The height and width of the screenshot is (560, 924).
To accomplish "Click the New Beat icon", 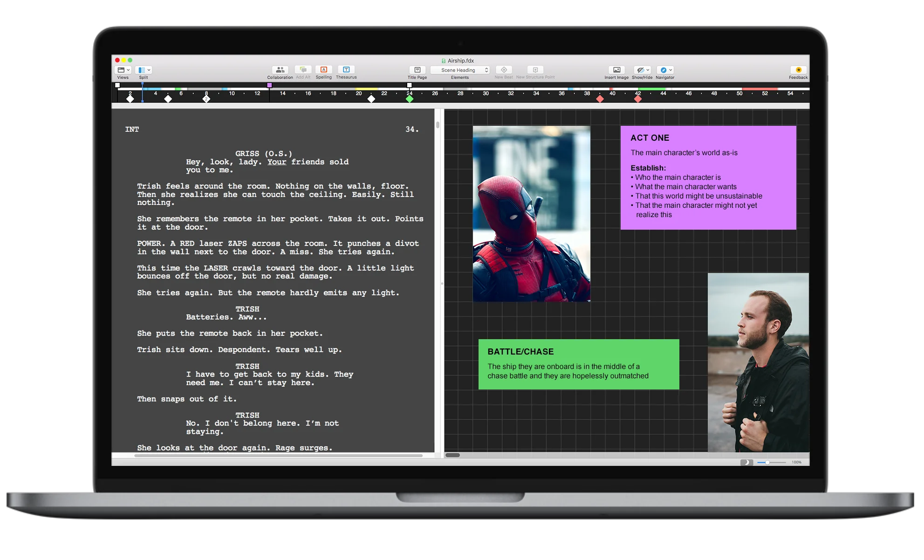I will (504, 70).
